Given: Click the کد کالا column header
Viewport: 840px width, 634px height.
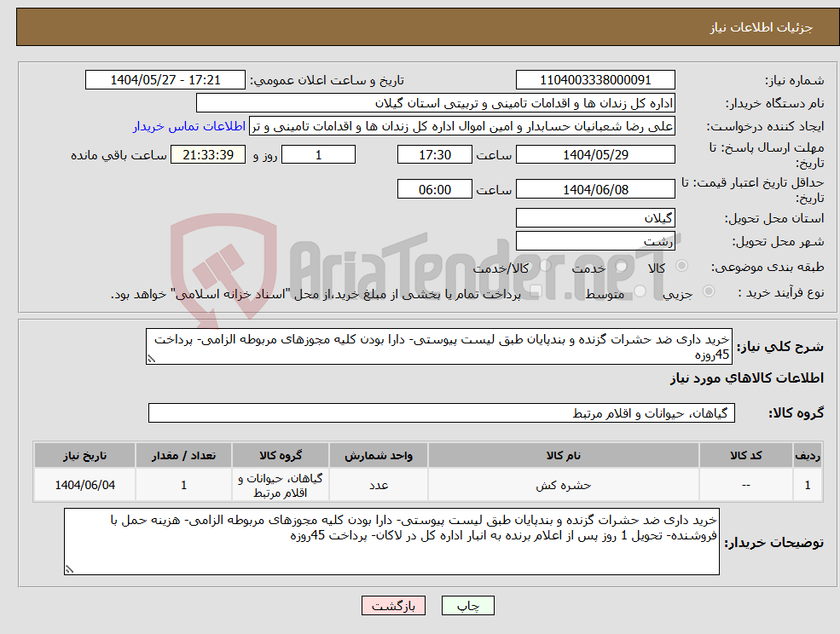Looking at the screenshot, I should point(745,456).
